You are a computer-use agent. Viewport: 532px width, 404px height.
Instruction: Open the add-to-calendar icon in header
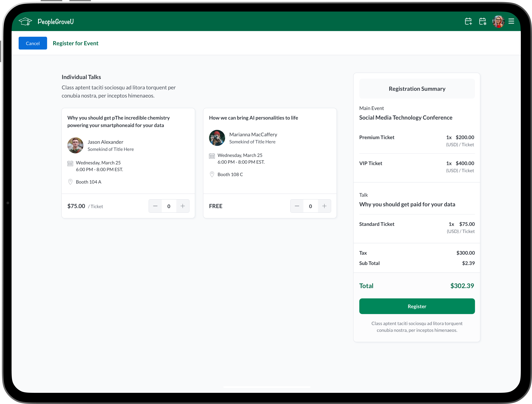[468, 21]
